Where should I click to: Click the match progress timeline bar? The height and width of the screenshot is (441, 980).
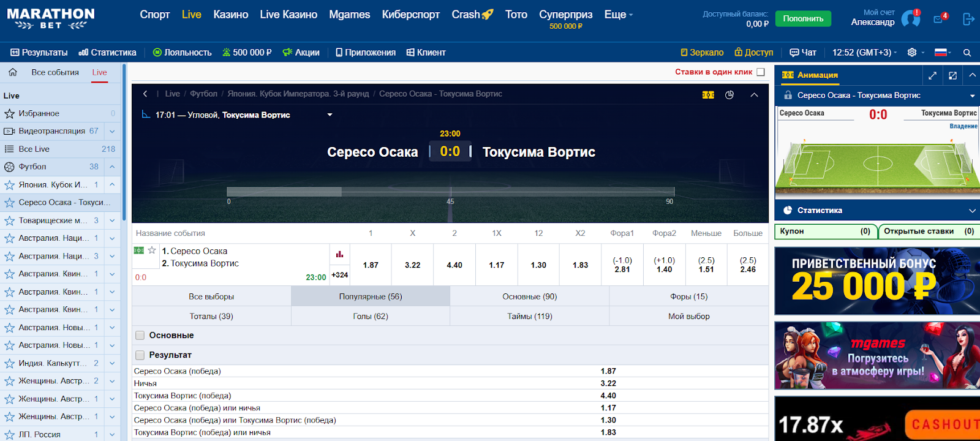coord(450,192)
